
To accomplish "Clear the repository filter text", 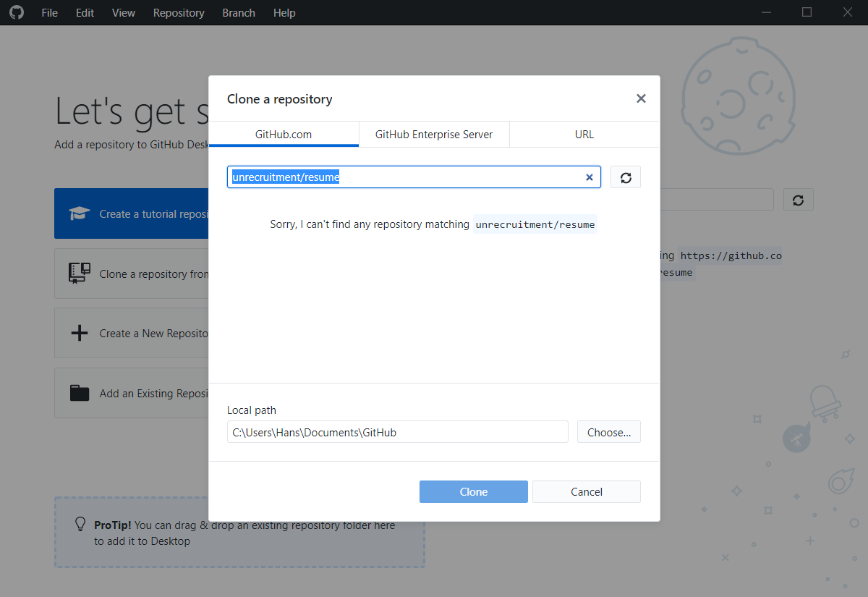I will (x=590, y=177).
